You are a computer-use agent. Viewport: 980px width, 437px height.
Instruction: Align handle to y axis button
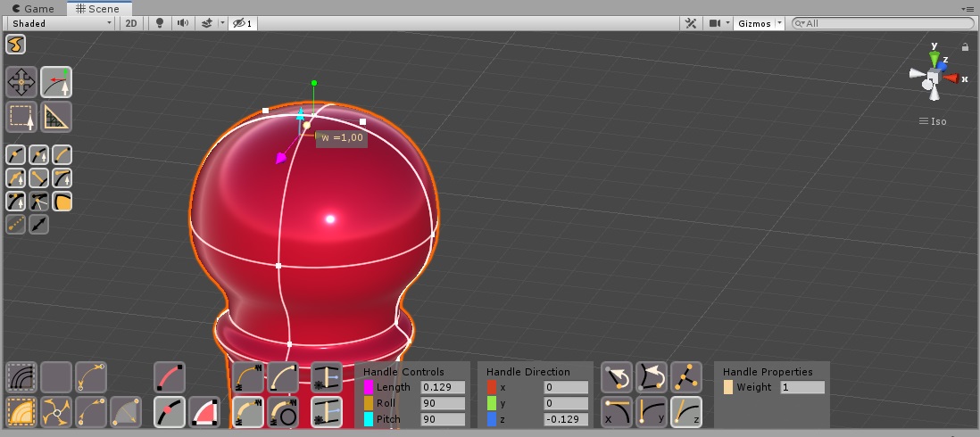[652, 412]
